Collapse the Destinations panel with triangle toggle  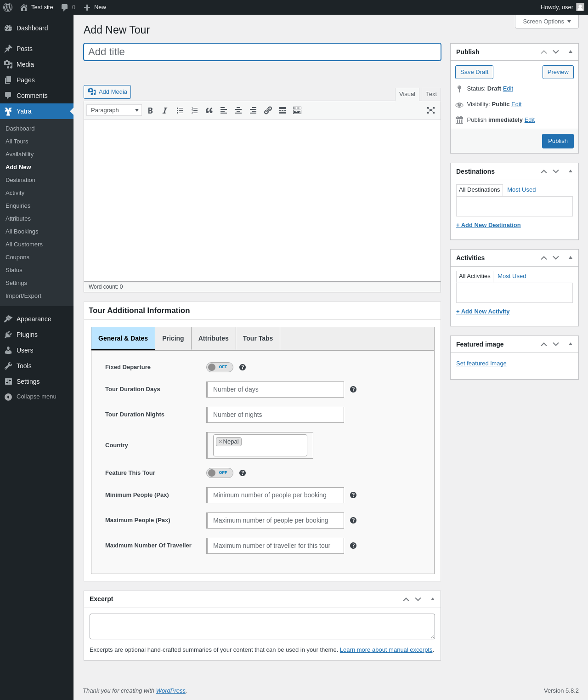click(571, 171)
